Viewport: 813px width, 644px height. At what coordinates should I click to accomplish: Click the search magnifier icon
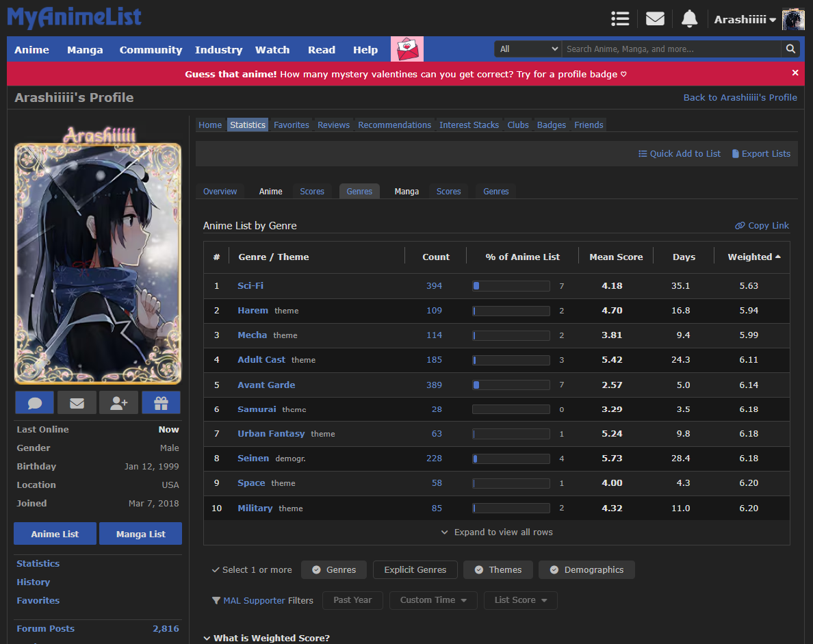[x=790, y=49]
